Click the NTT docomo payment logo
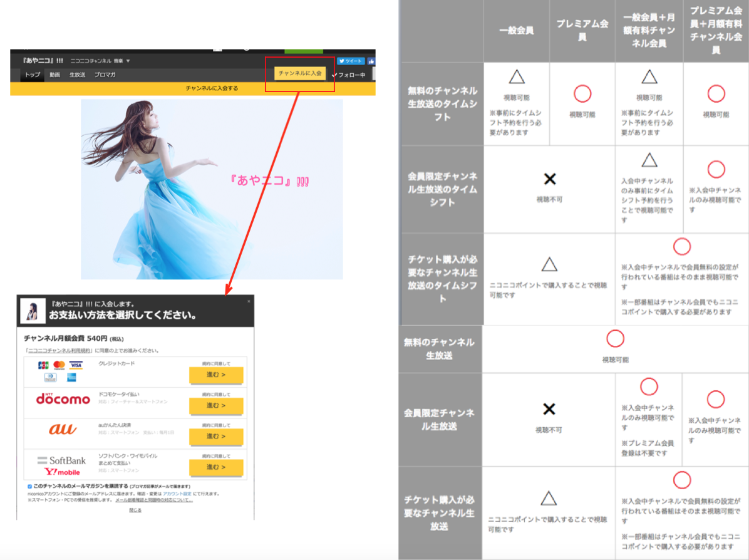This screenshot has height=560, width=749. point(63,398)
